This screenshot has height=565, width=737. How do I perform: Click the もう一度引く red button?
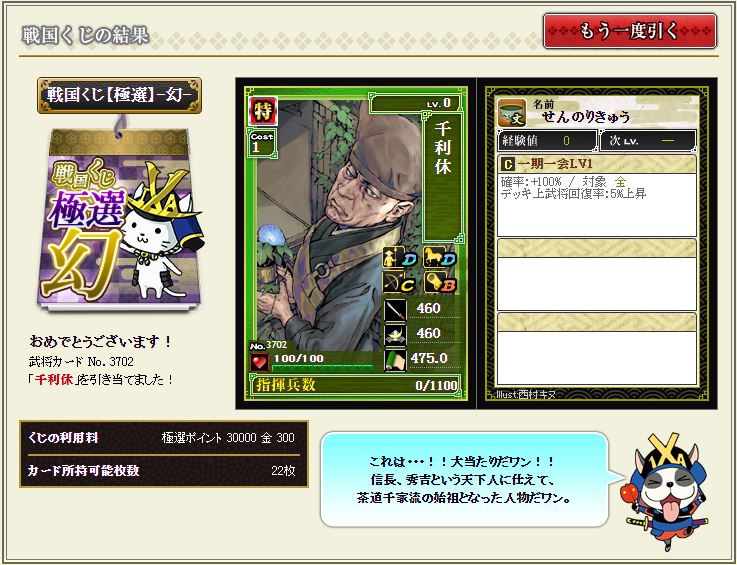630,31
